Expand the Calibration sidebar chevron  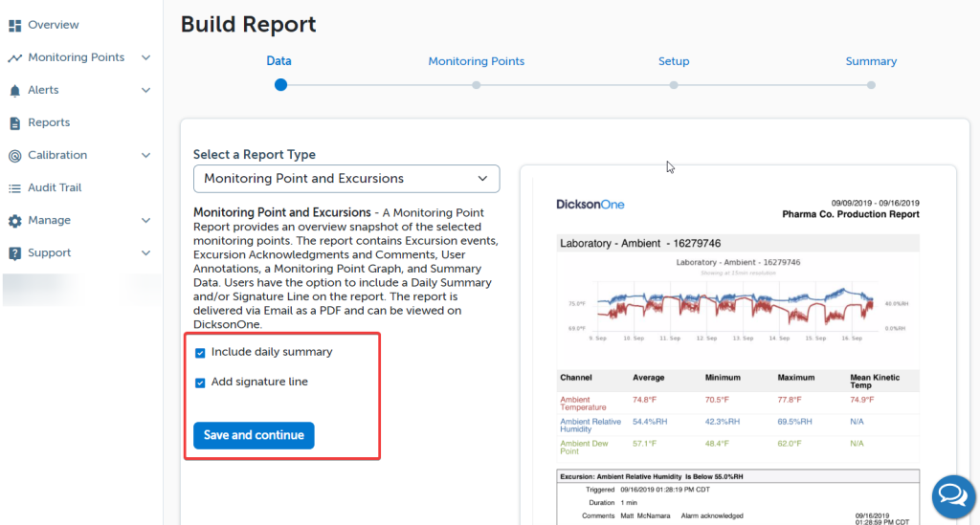click(x=145, y=155)
